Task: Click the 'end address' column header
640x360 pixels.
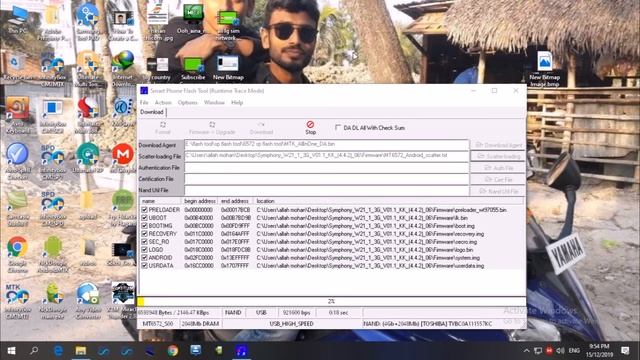Action: click(x=235, y=201)
